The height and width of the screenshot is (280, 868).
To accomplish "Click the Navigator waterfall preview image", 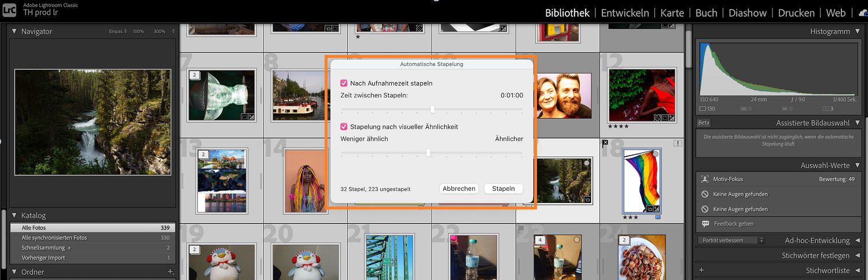I will click(93, 122).
